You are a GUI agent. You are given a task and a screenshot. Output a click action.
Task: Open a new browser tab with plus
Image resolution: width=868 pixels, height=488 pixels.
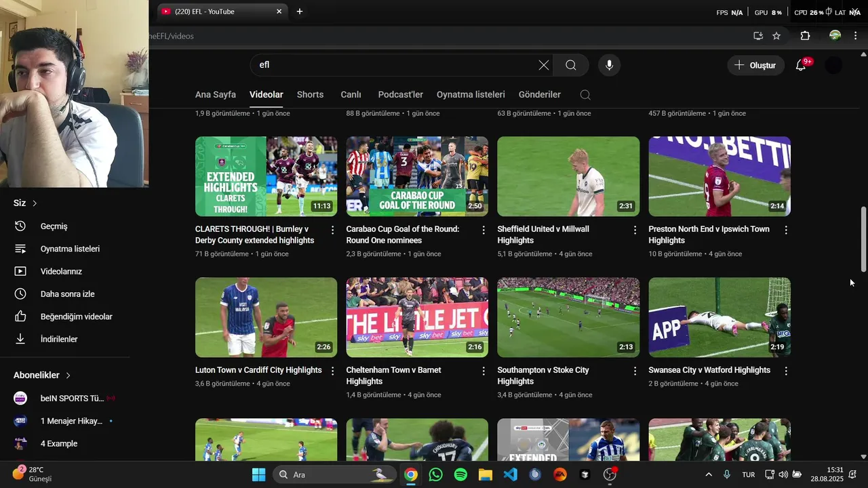300,12
